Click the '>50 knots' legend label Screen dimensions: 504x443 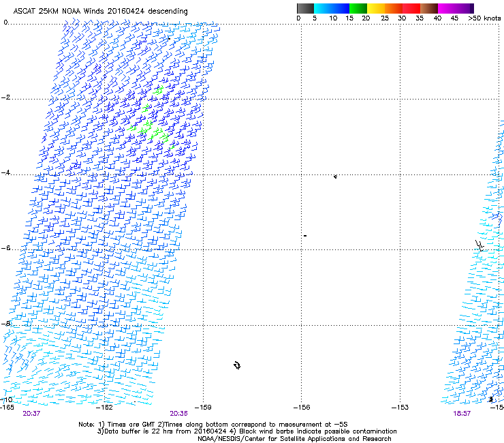(x=484, y=18)
